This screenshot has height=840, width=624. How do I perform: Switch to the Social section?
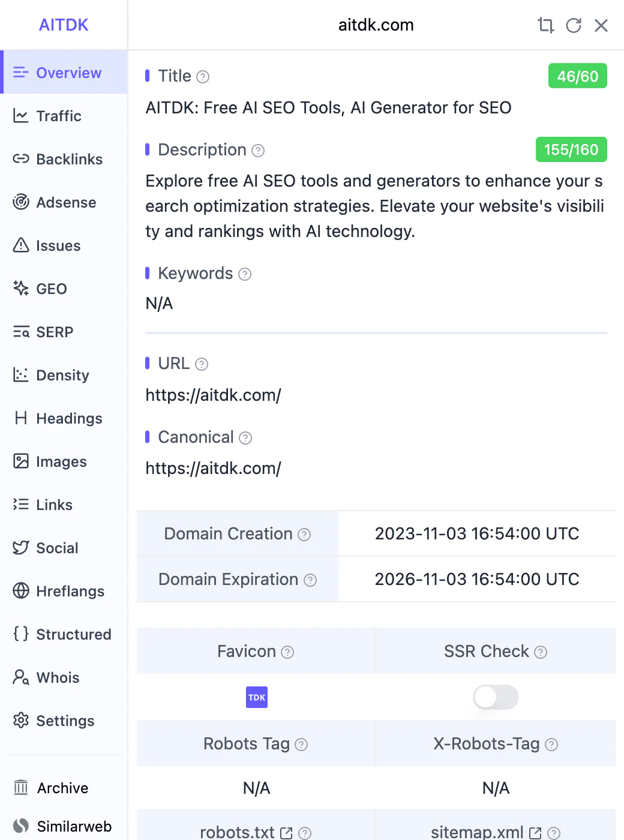pos(64,548)
